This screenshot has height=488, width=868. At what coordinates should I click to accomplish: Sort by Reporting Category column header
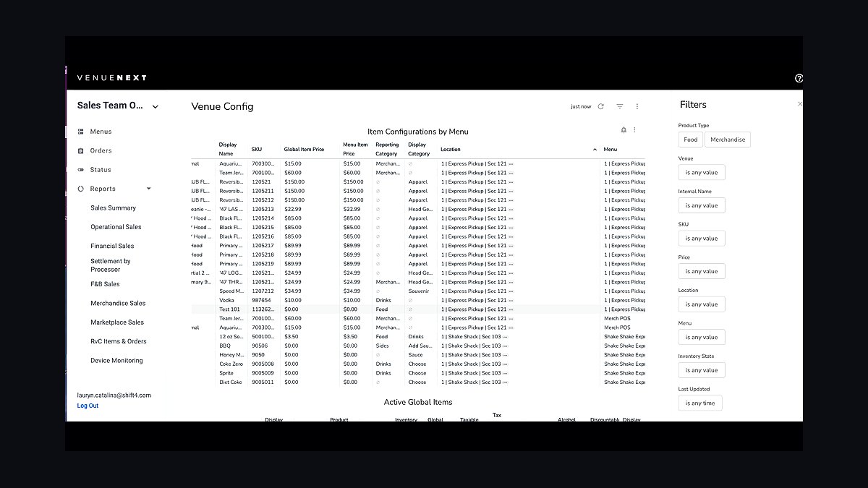point(387,149)
